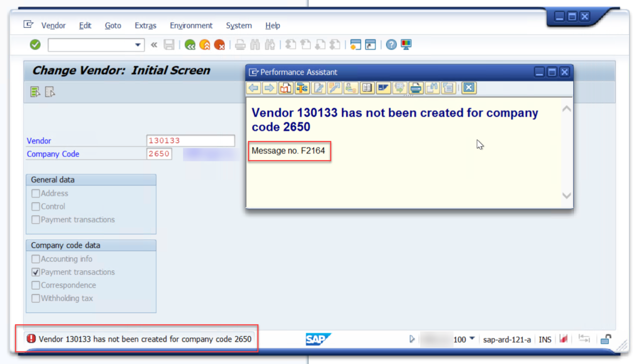Click the green Back arrow icon
This screenshot has height=364, width=637.
click(190, 45)
